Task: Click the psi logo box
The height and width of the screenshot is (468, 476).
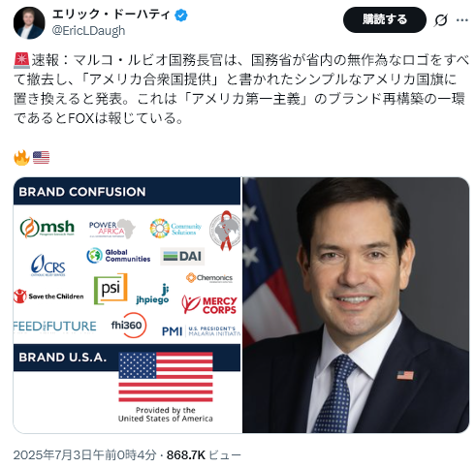Action: [111, 289]
